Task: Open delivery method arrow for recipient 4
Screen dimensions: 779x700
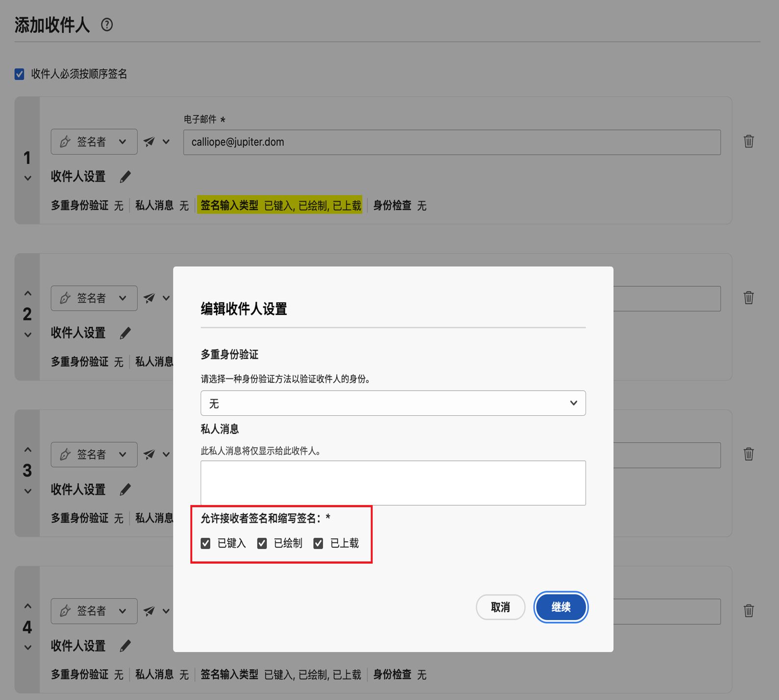Action: 166,611
